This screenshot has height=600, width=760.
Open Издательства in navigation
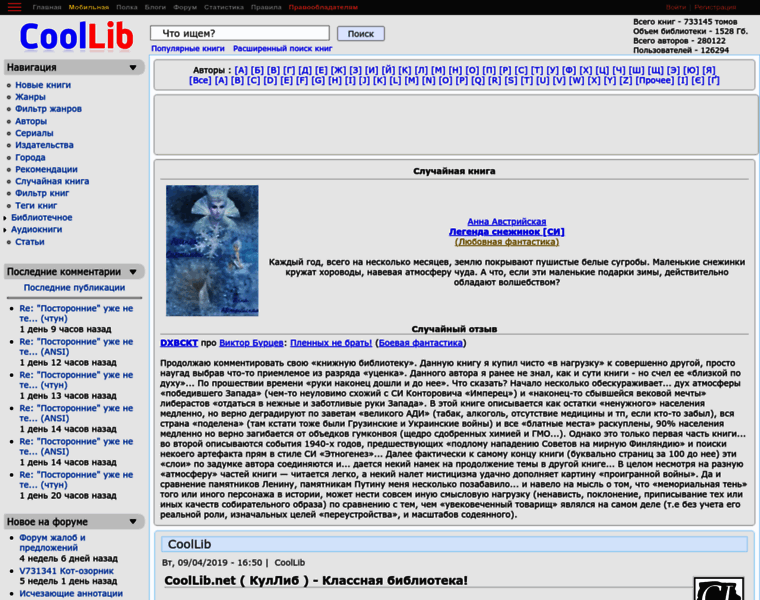(x=44, y=145)
